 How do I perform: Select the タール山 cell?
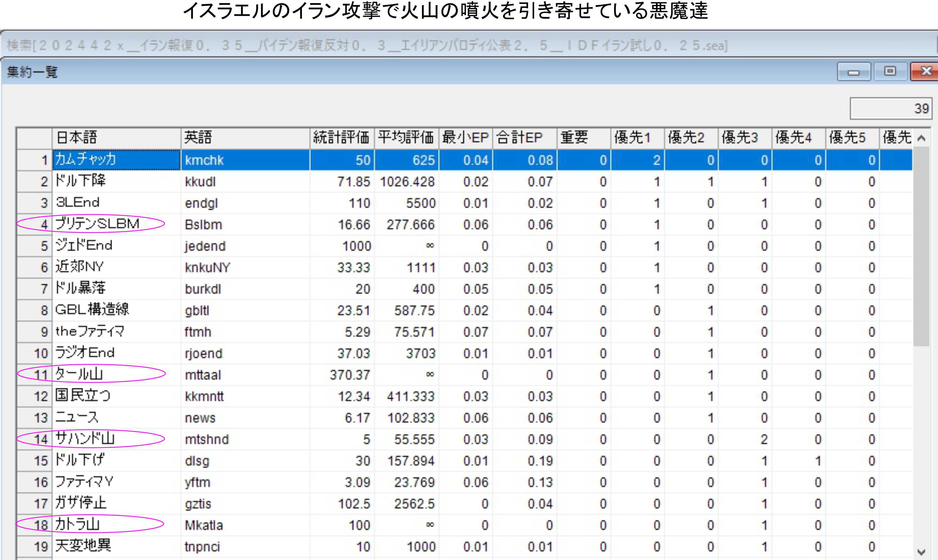pos(117,375)
